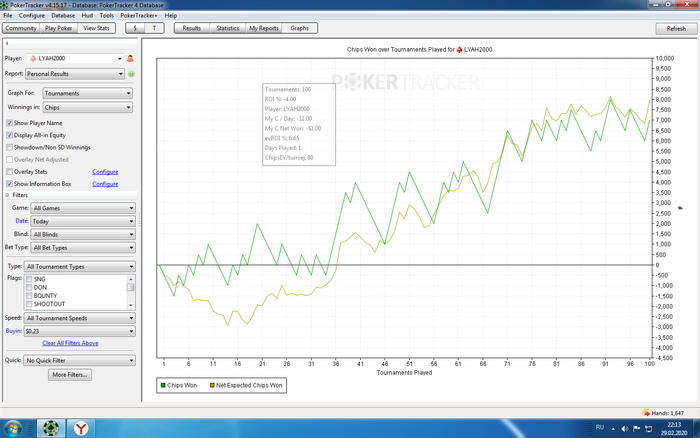This screenshot has width=700, height=438.
Task: Open the File menu
Action: [8, 15]
